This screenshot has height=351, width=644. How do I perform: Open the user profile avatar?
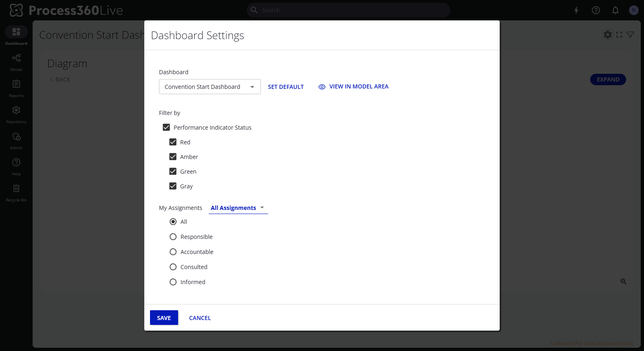point(633,10)
